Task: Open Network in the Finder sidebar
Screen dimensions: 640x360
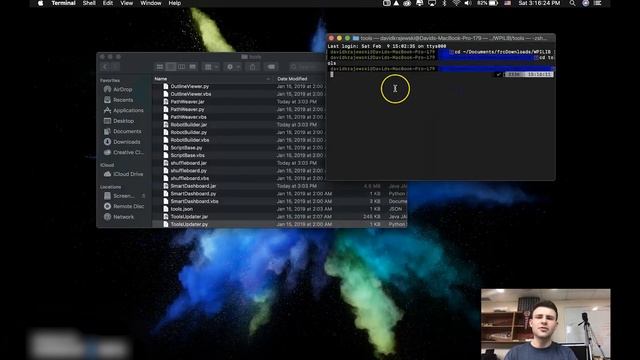Action: (123, 217)
